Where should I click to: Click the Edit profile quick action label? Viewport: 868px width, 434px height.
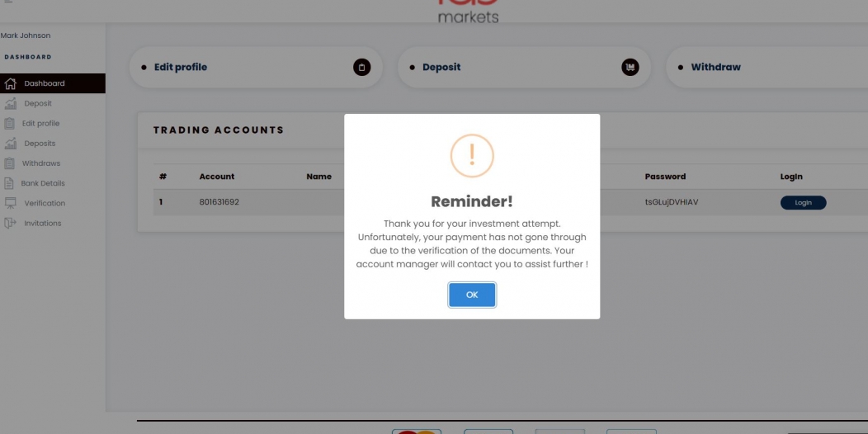coord(181,68)
